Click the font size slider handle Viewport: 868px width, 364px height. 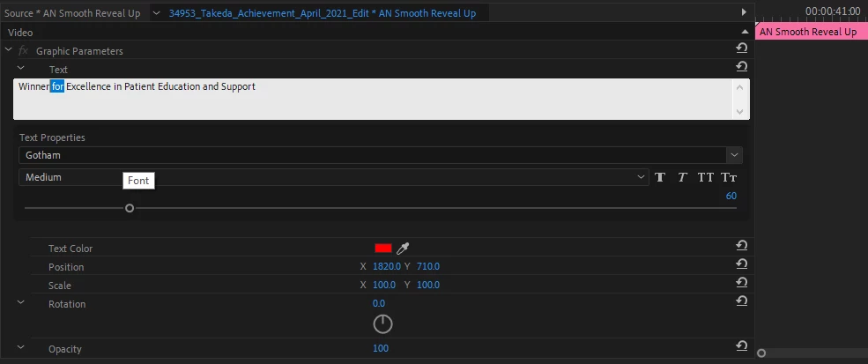pos(130,208)
